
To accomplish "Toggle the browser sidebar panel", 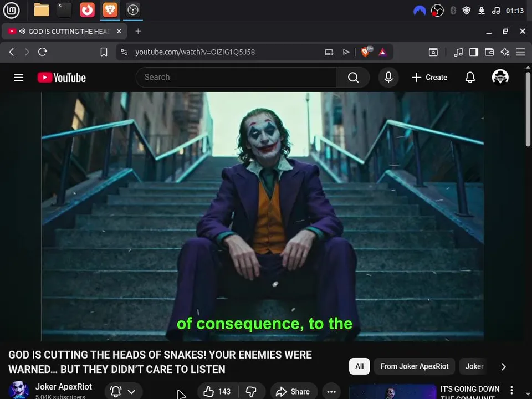I will (x=474, y=52).
